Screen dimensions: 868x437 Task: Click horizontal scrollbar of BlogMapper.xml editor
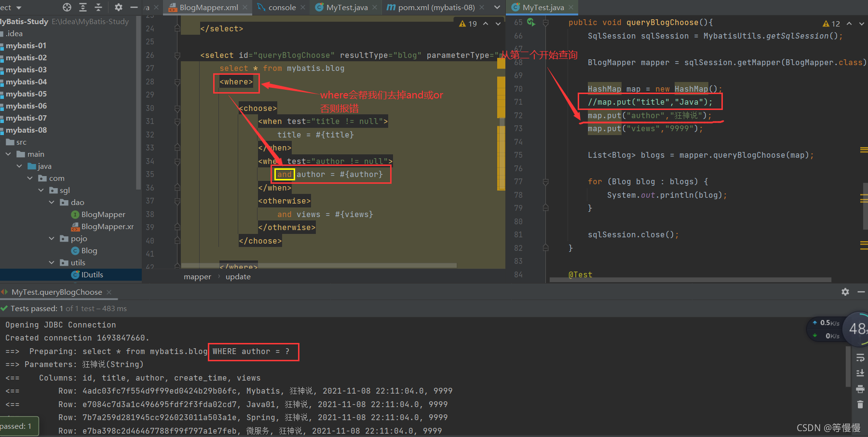(x=318, y=265)
